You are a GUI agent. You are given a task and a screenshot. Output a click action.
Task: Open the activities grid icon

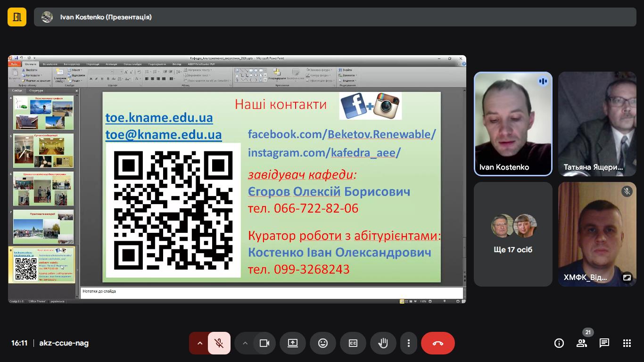pos(627,343)
